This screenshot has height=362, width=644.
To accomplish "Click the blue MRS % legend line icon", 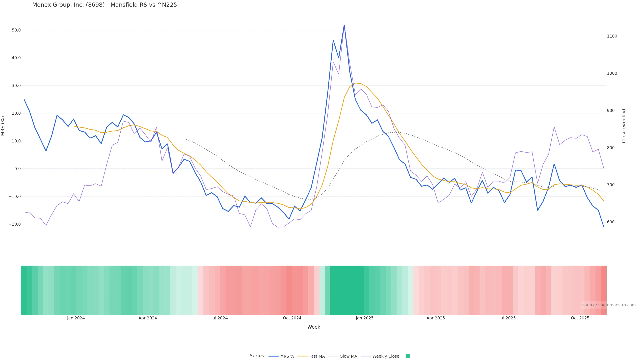I will click(x=274, y=356).
